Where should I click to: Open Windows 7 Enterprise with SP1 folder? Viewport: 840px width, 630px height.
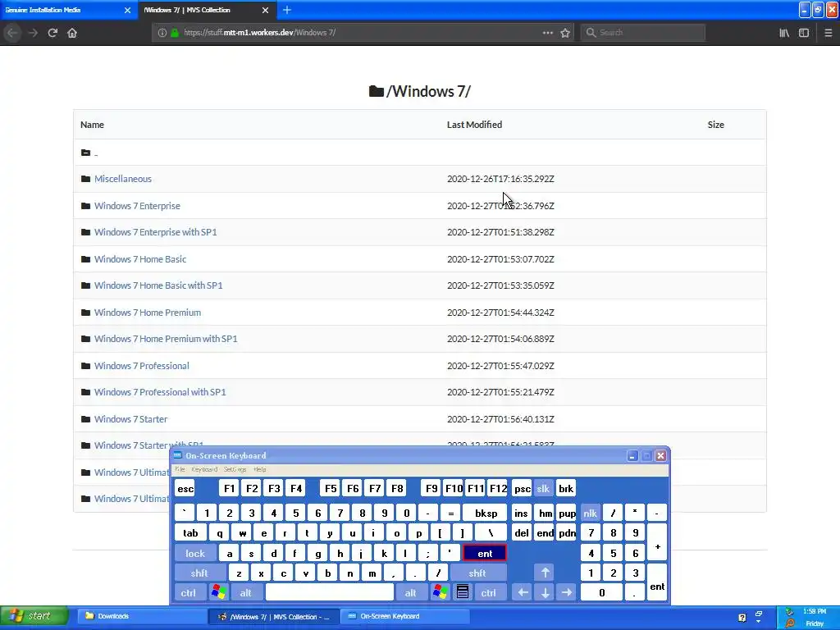[x=155, y=232]
